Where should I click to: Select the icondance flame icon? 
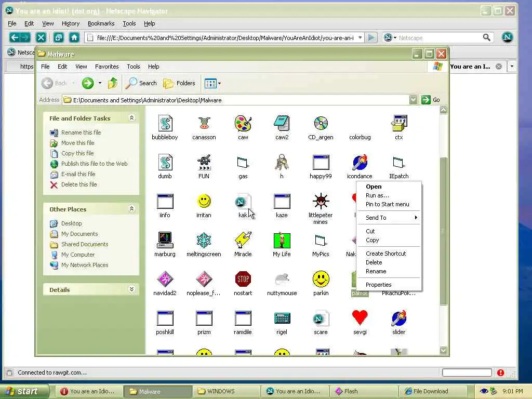[x=360, y=163]
